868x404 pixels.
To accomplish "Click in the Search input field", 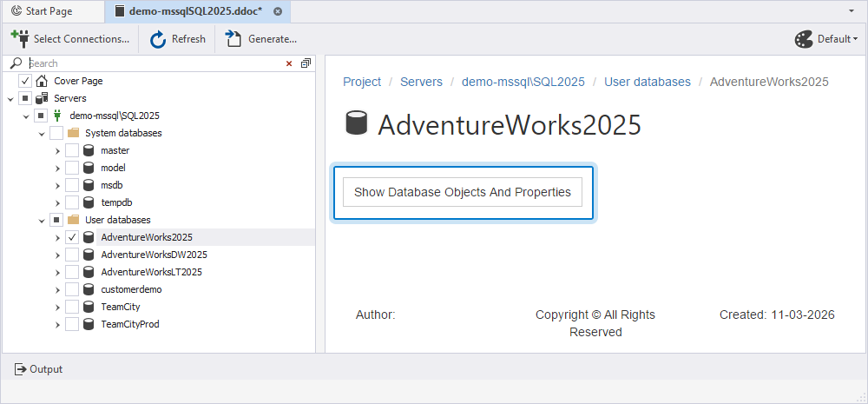I will coord(155,63).
